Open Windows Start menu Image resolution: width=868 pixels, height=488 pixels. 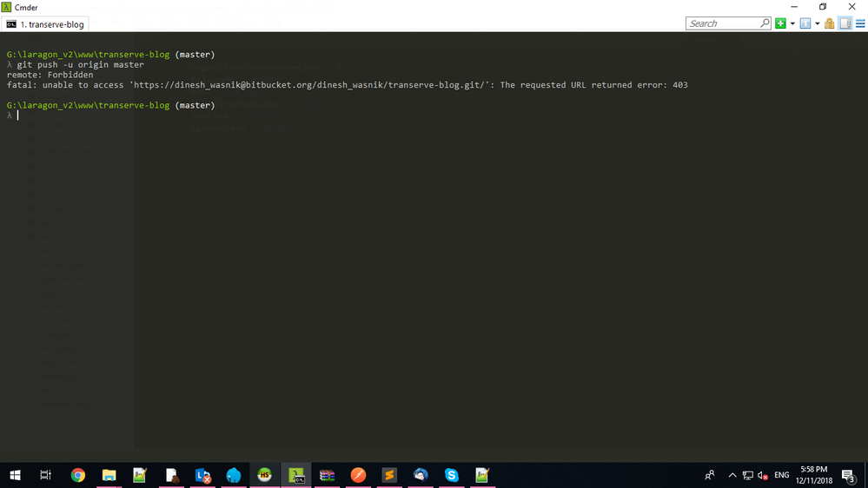click(15, 475)
